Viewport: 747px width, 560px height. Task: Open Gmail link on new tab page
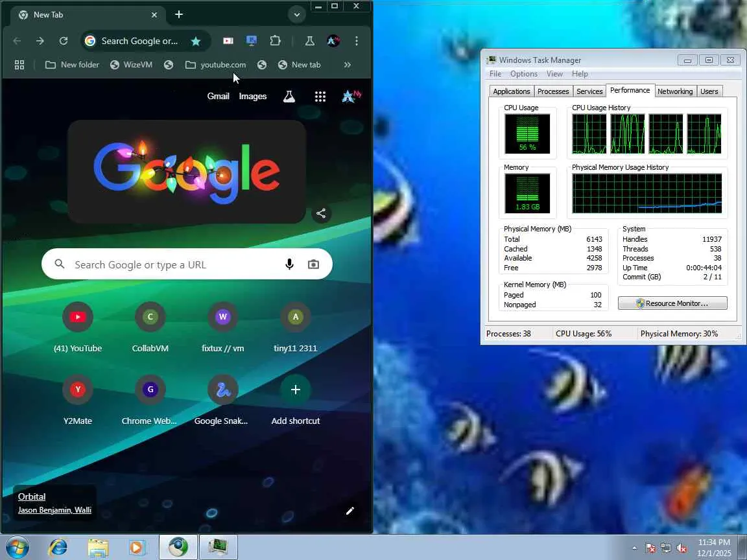[218, 96]
